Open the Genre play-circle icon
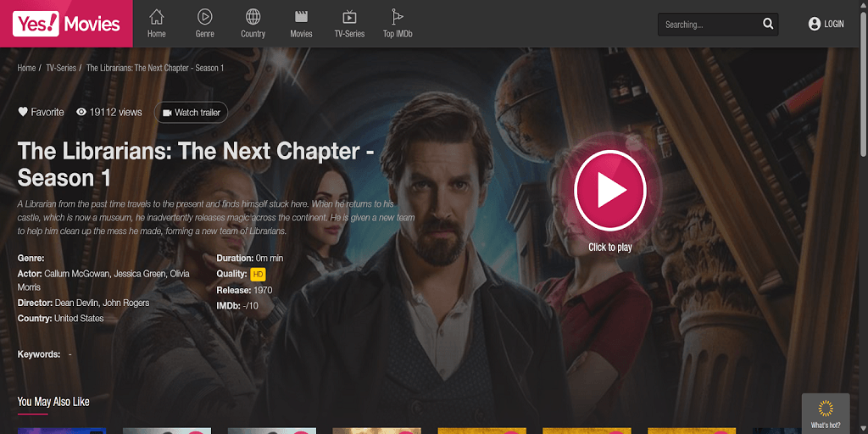 coord(205,17)
